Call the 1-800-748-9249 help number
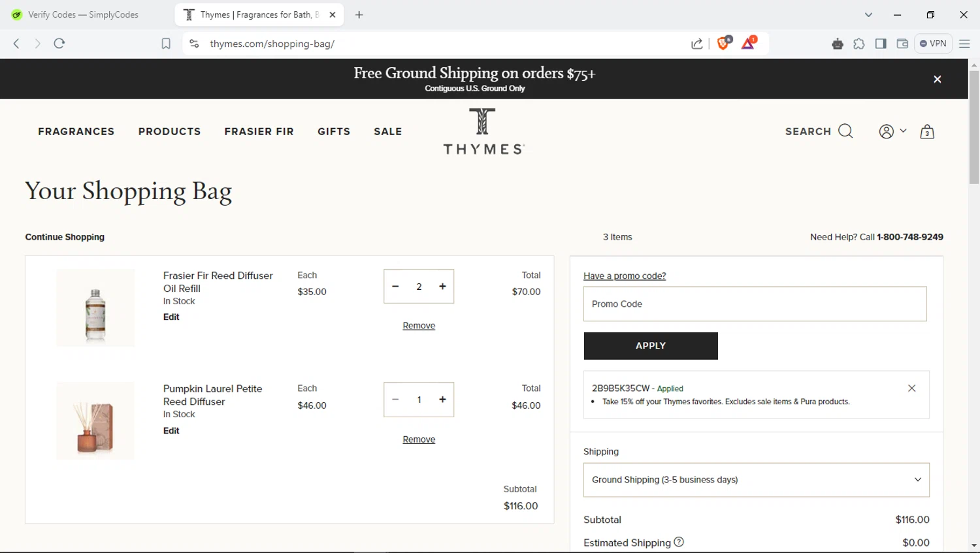Screen dimensions: 980x553 pyautogui.click(x=910, y=237)
